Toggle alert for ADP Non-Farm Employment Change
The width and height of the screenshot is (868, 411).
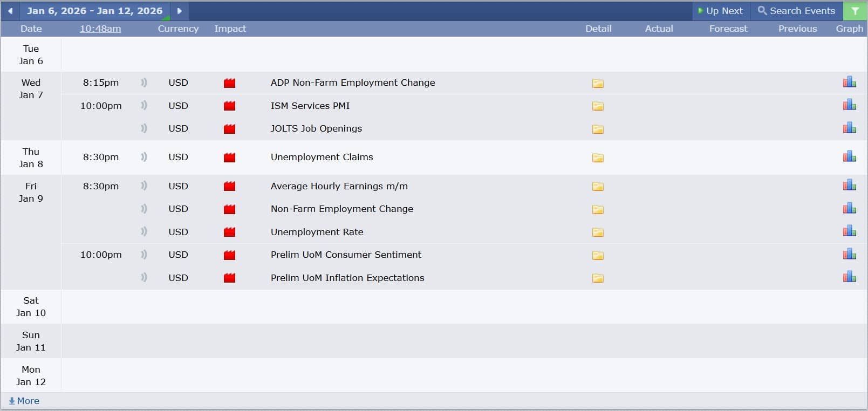pos(143,83)
